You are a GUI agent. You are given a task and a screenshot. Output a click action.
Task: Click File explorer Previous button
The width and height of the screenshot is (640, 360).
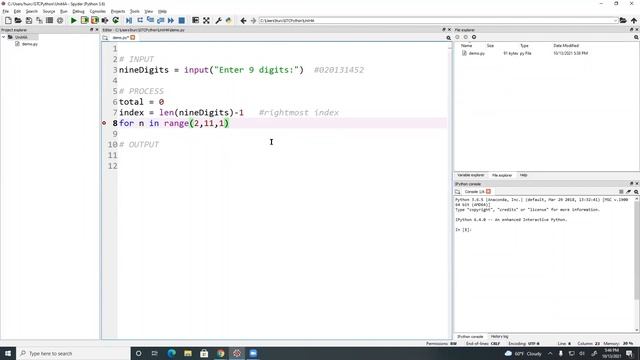(x=457, y=37)
